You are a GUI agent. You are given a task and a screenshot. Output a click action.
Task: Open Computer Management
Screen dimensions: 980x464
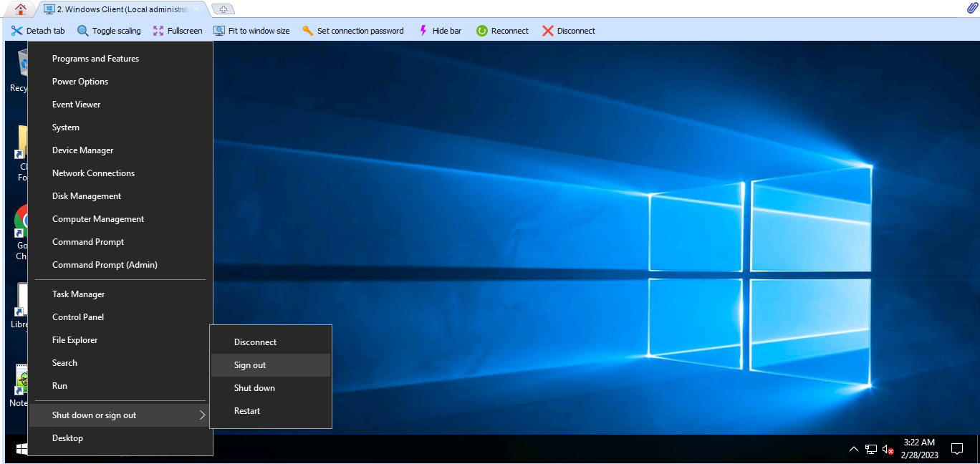coord(120,219)
